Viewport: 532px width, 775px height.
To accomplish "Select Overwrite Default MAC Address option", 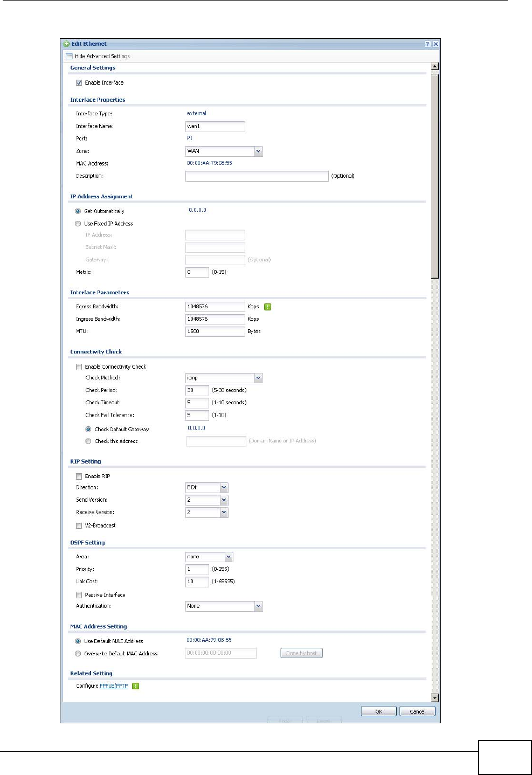I will [x=78, y=654].
